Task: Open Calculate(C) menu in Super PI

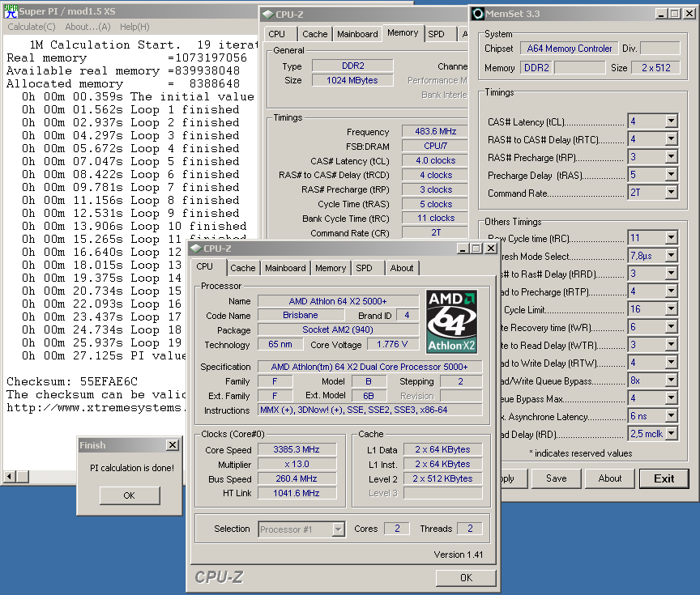Action: pos(32,27)
